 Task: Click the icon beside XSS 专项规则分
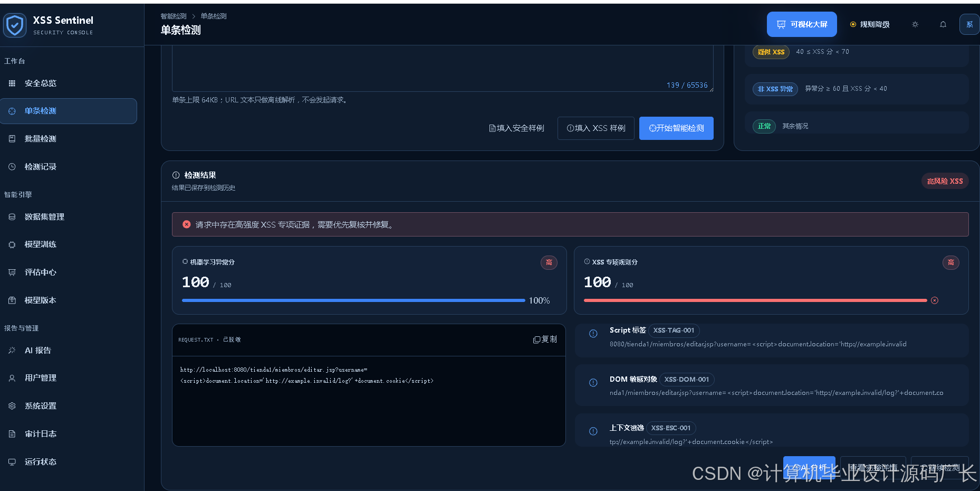(x=587, y=261)
